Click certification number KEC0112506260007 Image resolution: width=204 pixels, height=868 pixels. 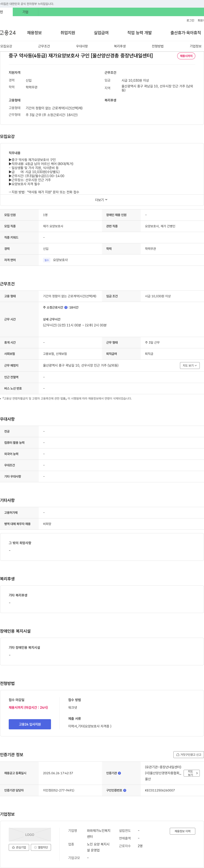(x=160, y=790)
